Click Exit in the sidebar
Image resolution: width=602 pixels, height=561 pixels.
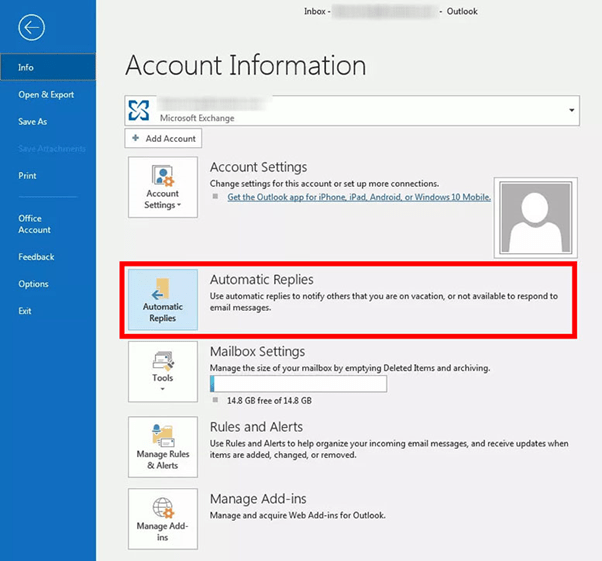coord(25,311)
